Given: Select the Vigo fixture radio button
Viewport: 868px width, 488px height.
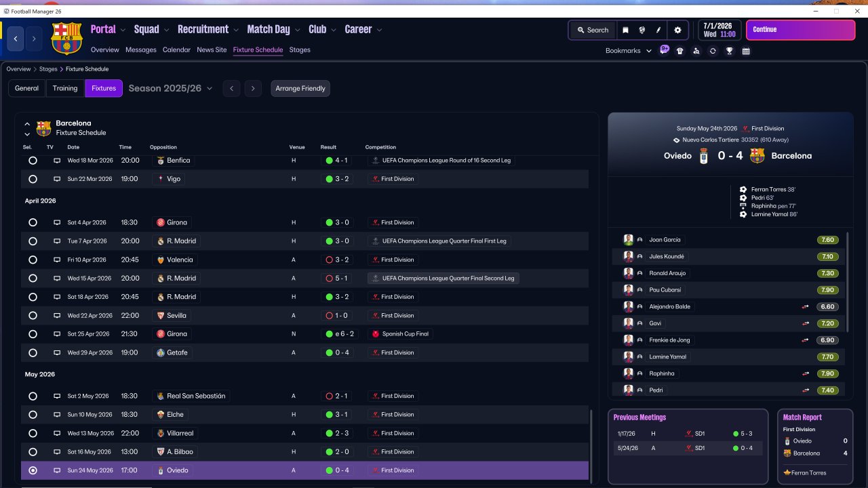Looking at the screenshot, I should 33,179.
